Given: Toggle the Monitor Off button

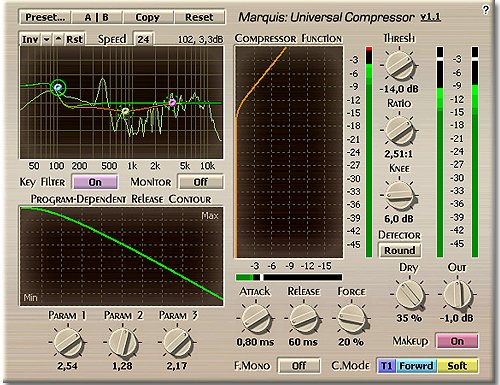Looking at the screenshot, I should tap(200, 182).
